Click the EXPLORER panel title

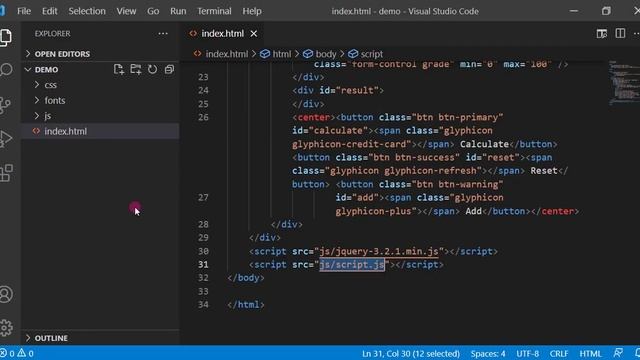click(x=52, y=33)
